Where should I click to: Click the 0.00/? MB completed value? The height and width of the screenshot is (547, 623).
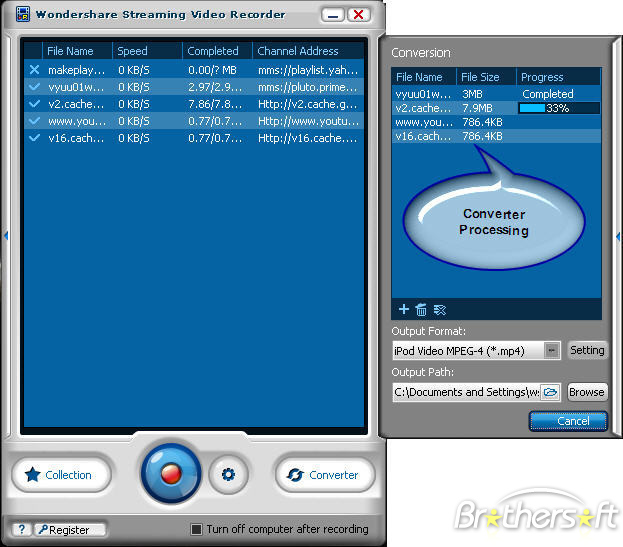tap(212, 70)
